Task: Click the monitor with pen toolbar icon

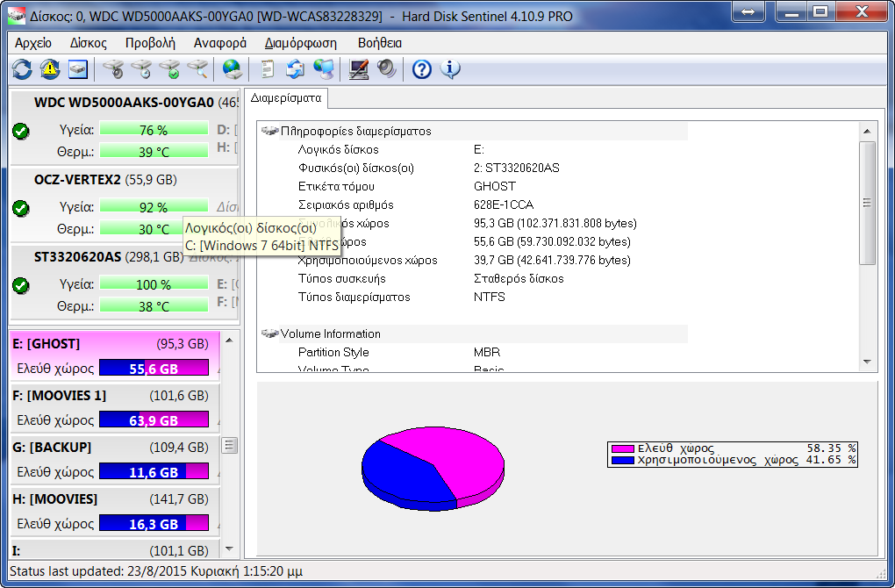Action: click(359, 69)
